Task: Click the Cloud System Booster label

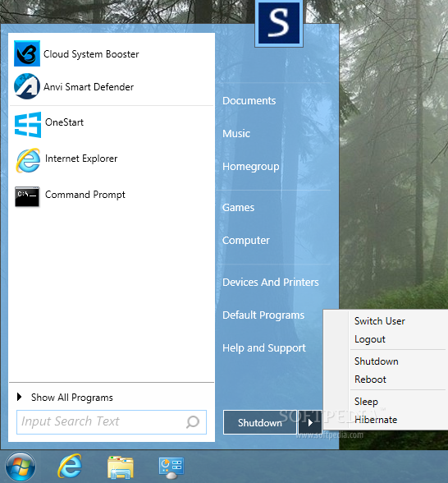Action: [91, 54]
